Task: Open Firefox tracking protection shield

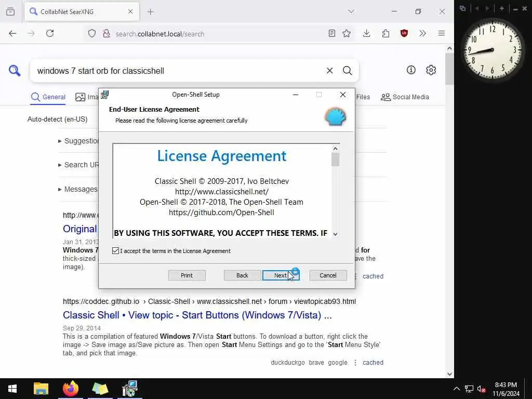Action: click(92, 33)
